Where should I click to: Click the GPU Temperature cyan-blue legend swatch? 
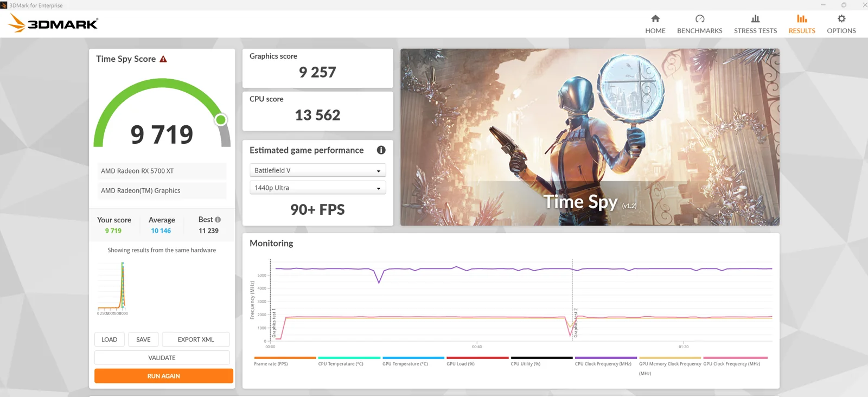[x=413, y=358]
